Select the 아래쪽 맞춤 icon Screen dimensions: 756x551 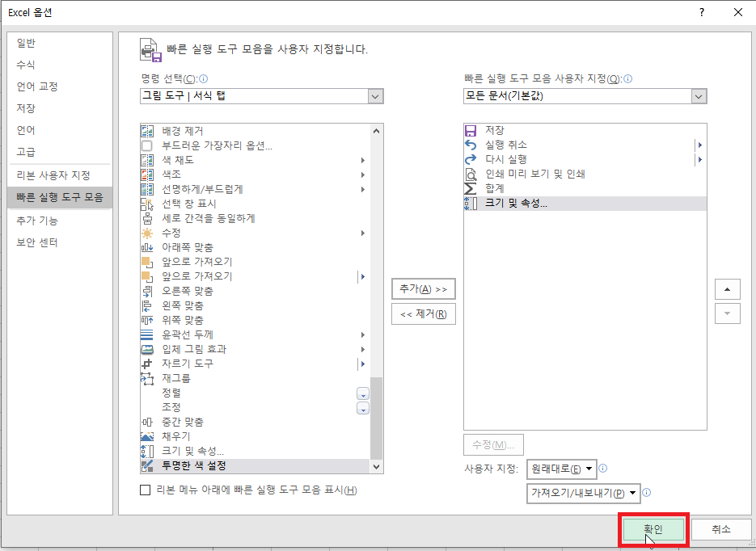(147, 247)
